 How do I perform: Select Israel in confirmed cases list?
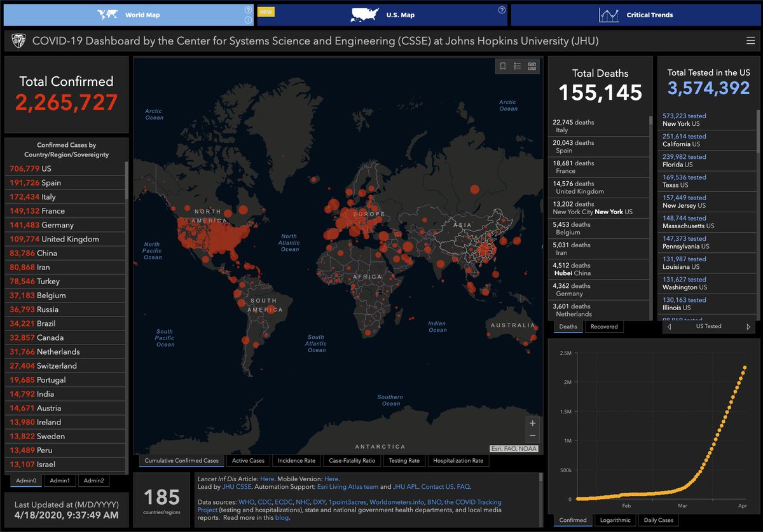pyautogui.click(x=65, y=464)
